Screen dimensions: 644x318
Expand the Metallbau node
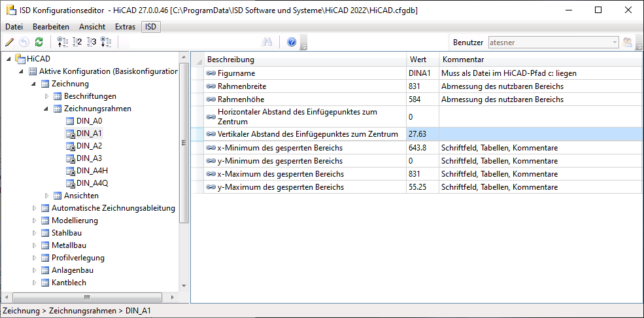pyautogui.click(x=34, y=245)
